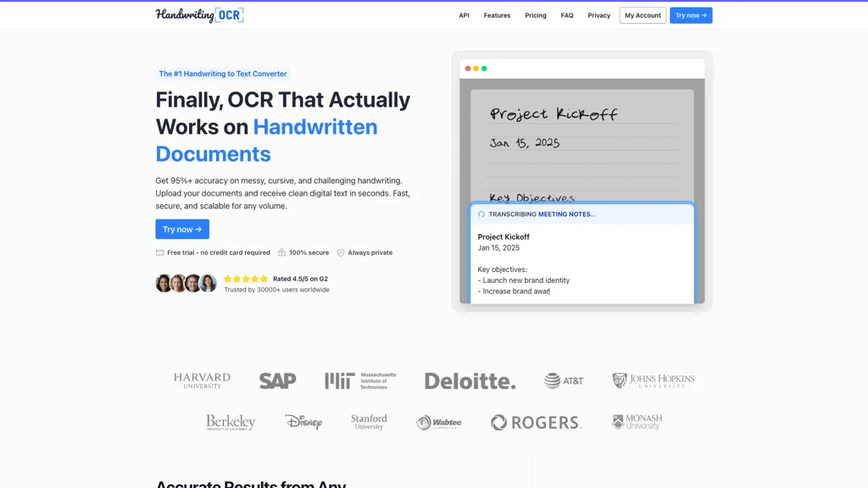Open the Features nav link
868x488 pixels.
pos(497,15)
